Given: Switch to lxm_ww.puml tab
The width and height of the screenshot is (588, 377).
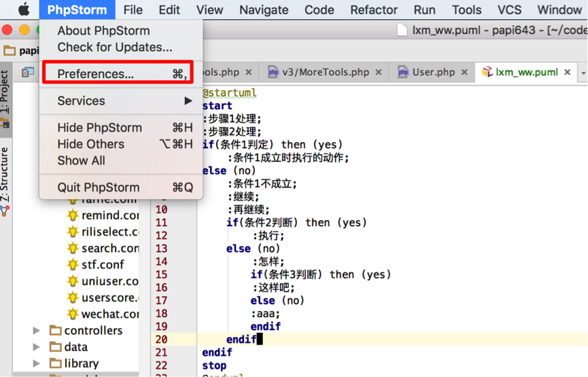Looking at the screenshot, I should coord(527,72).
